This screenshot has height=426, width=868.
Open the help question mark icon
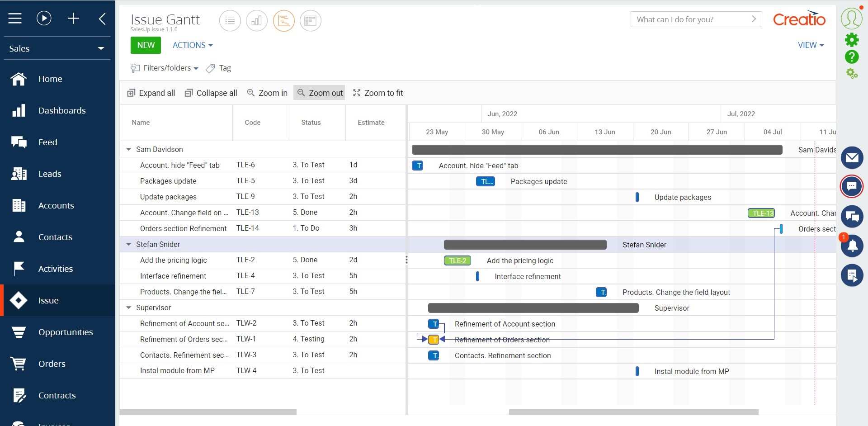852,57
